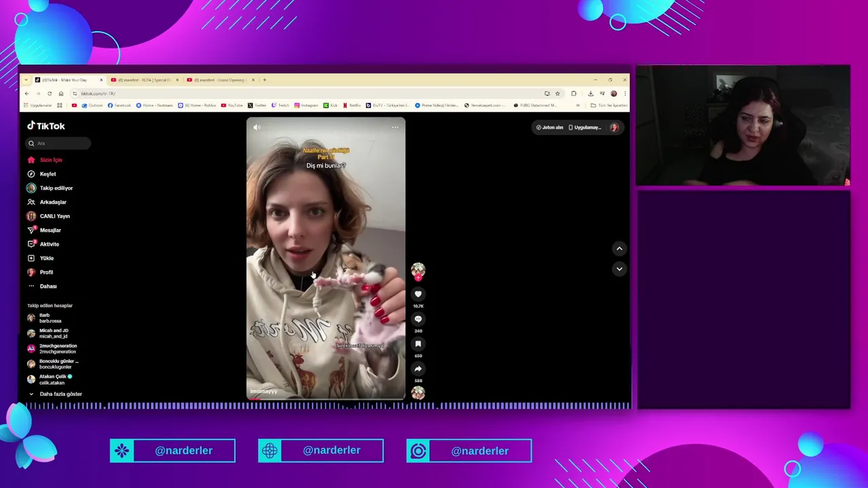Open the Sizin İçin feed
The width and height of the screenshot is (868, 488).
coord(45,160)
